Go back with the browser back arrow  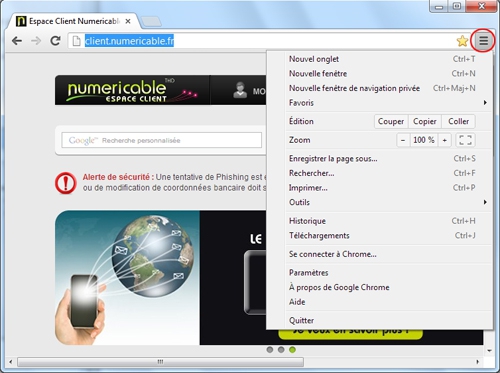click(x=17, y=41)
